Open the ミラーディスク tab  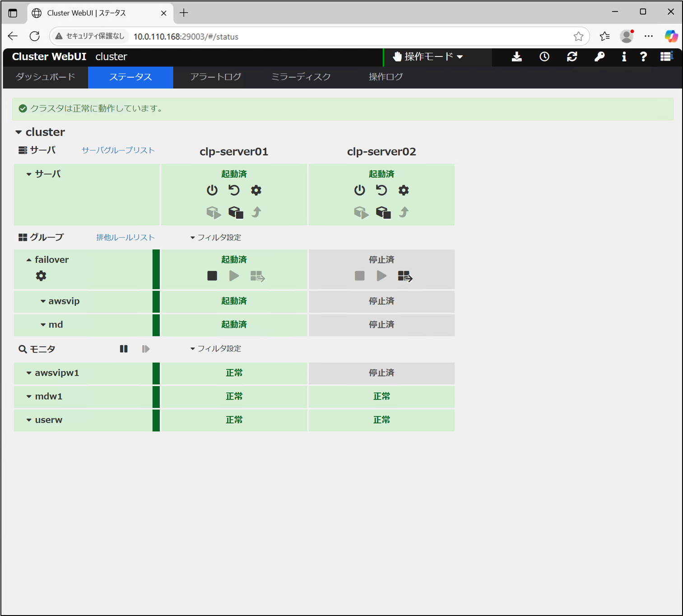301,77
